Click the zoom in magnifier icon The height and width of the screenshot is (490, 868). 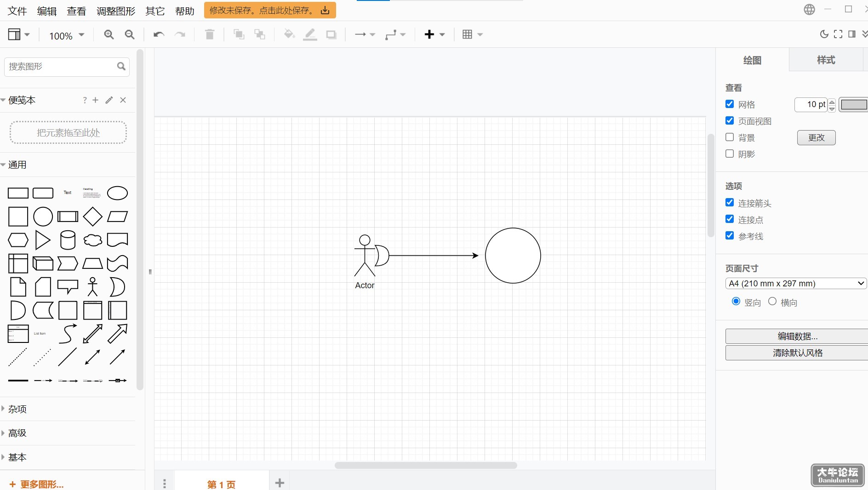point(109,34)
